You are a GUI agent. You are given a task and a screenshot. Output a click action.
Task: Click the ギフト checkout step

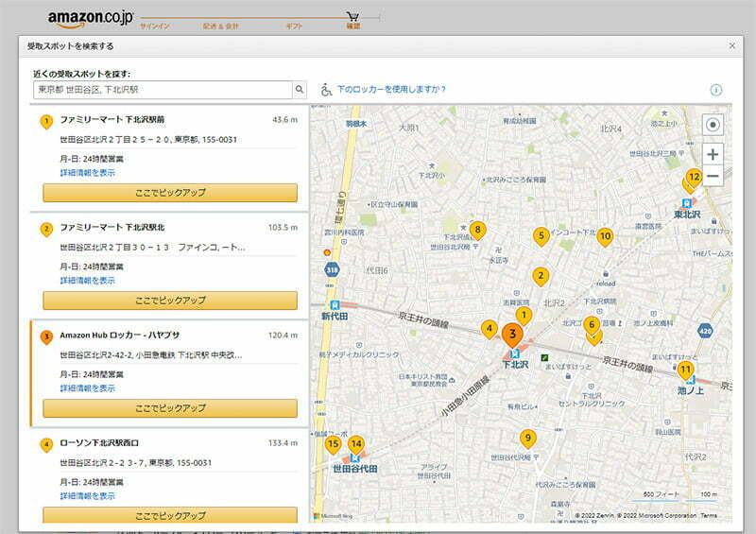pos(294,26)
